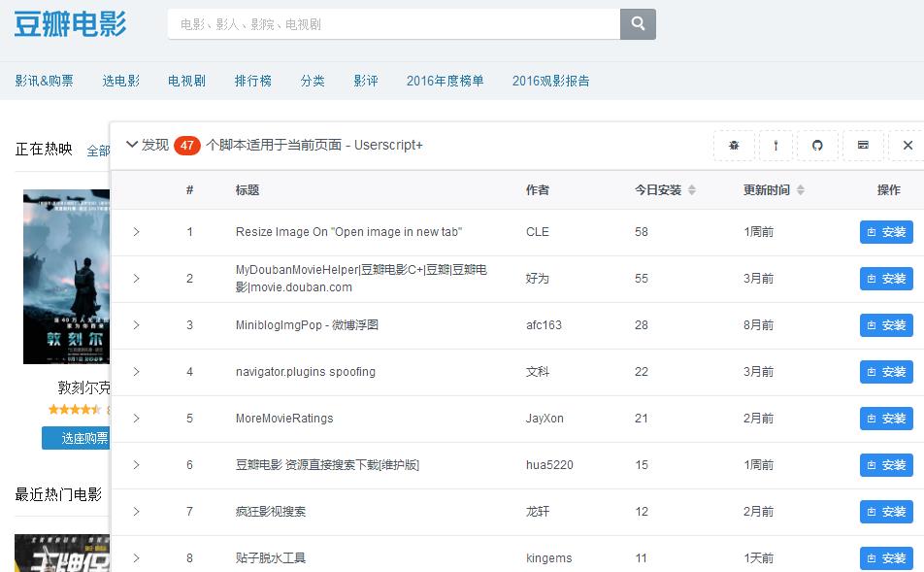This screenshot has width=924, height=572.
Task: Close the Userscript+ panel
Action: [x=907, y=146]
